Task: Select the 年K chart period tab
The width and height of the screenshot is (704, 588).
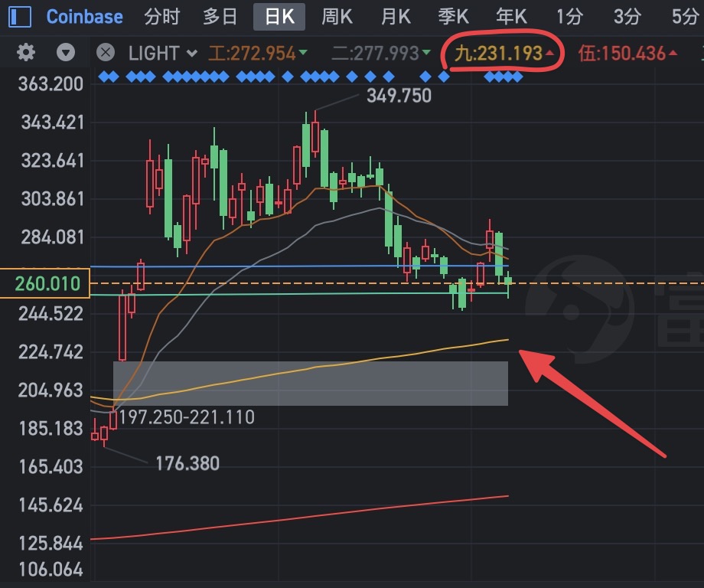Action: click(511, 17)
